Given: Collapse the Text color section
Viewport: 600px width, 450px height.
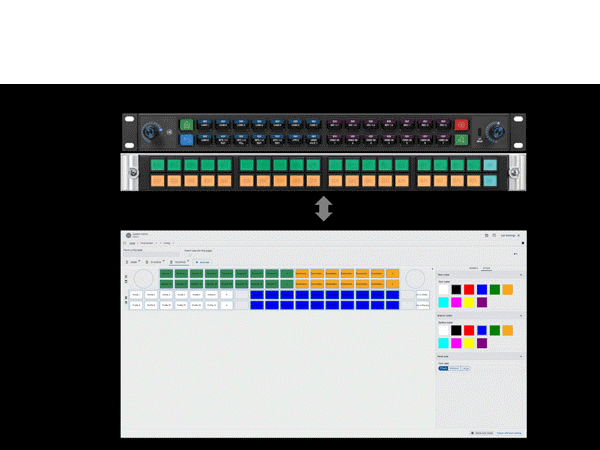Looking at the screenshot, I should pos(519,274).
